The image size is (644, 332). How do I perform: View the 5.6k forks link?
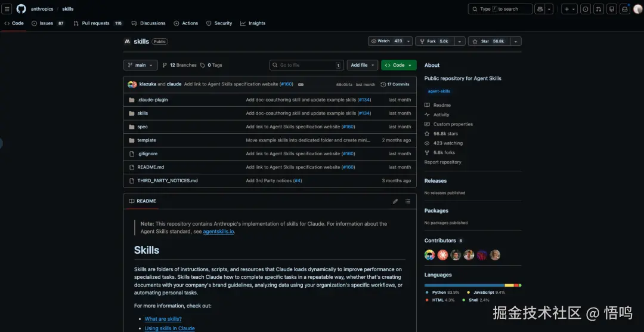pyautogui.click(x=440, y=153)
